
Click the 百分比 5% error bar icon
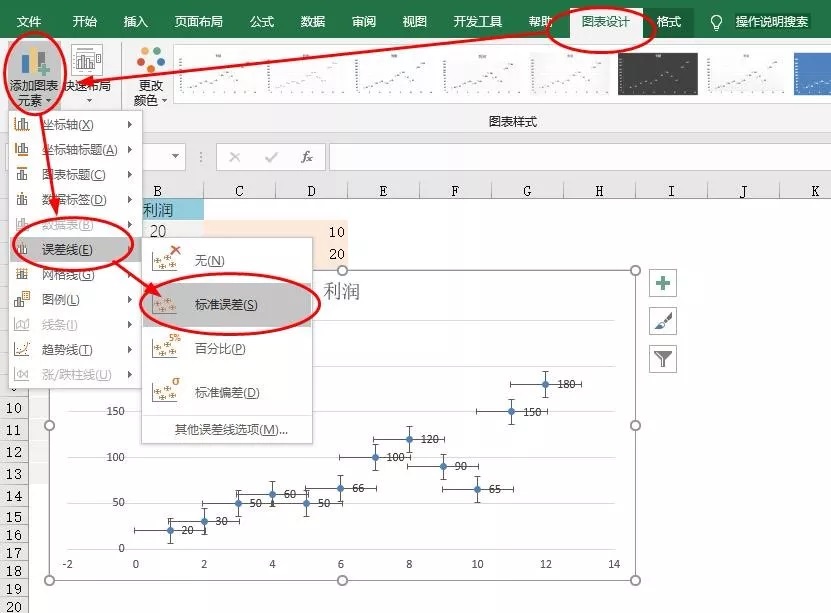[166, 347]
